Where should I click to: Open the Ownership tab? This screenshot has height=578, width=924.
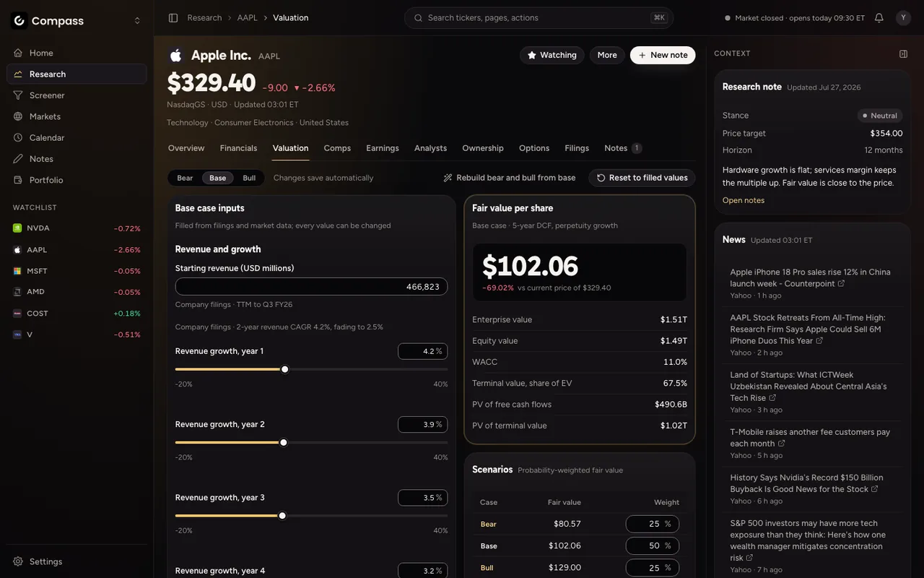coord(483,148)
